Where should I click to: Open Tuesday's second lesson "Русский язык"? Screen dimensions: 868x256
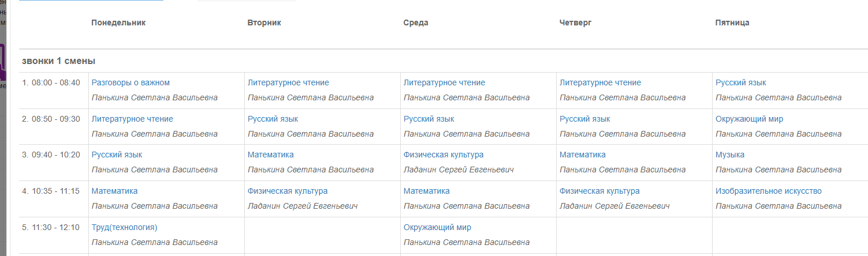pos(273,119)
